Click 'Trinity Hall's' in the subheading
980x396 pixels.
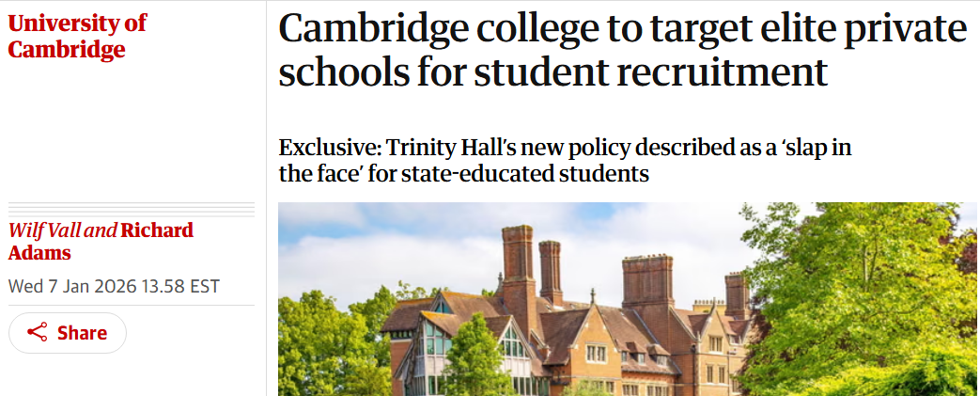[x=450, y=149]
